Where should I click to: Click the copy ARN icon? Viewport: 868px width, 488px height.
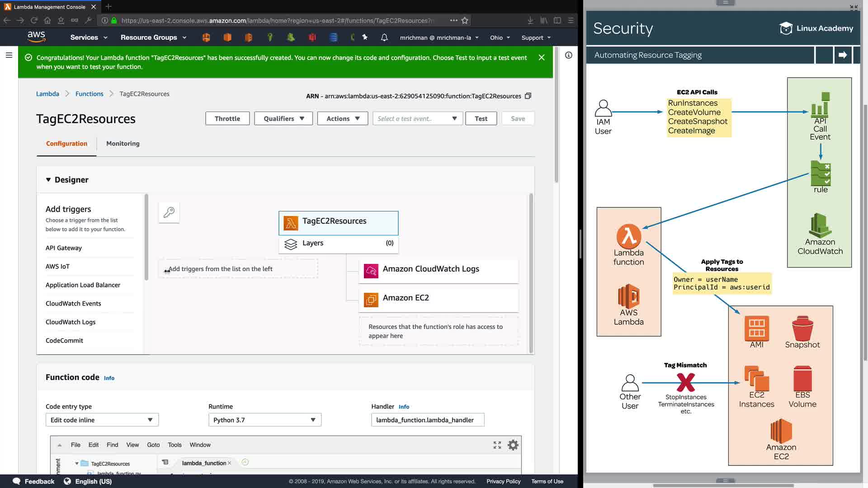pos(528,96)
